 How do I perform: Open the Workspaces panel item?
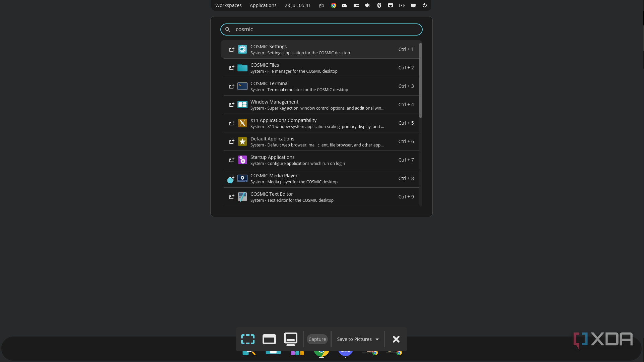click(228, 5)
